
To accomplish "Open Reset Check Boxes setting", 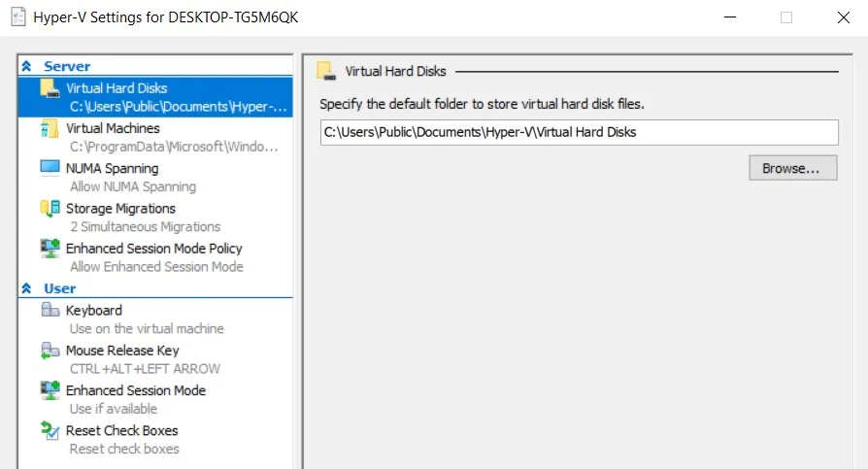I will pos(121,430).
